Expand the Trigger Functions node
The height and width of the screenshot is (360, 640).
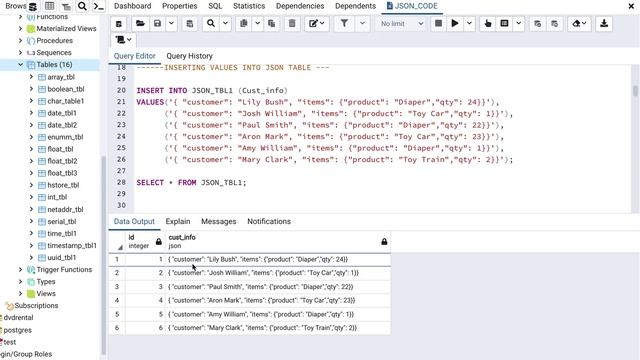point(20,269)
